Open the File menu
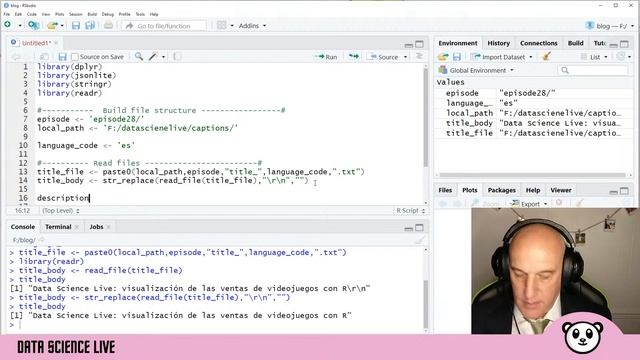 click(x=7, y=14)
